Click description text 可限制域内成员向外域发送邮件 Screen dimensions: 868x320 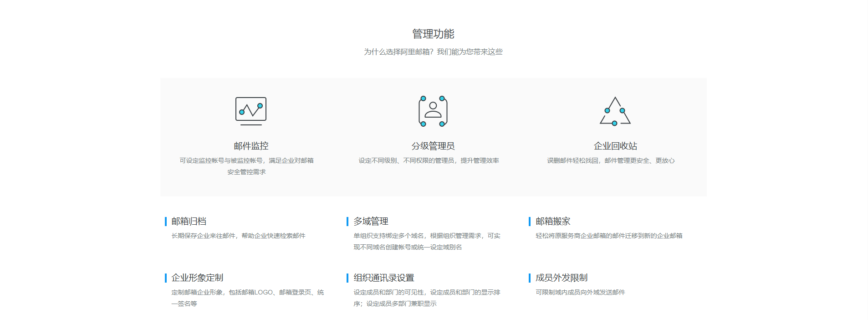coord(580,292)
